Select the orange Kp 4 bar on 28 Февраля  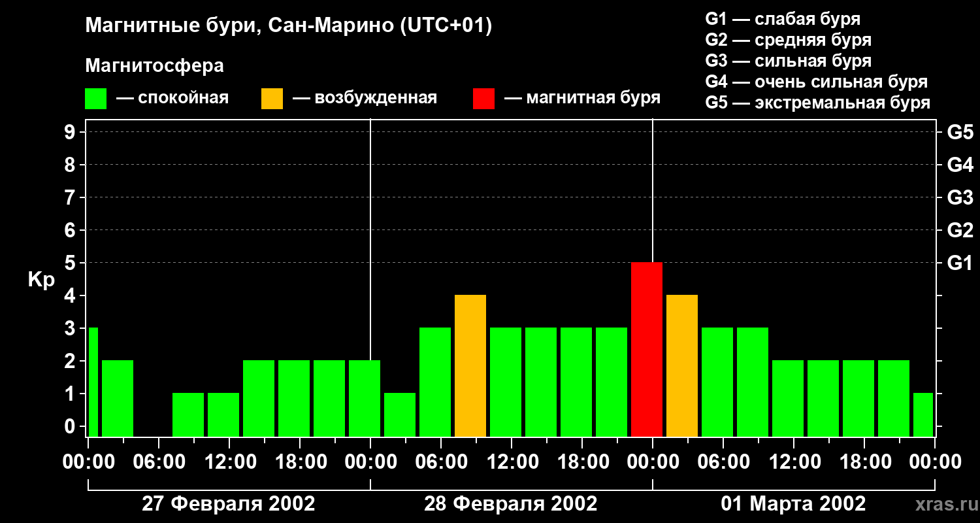point(470,365)
